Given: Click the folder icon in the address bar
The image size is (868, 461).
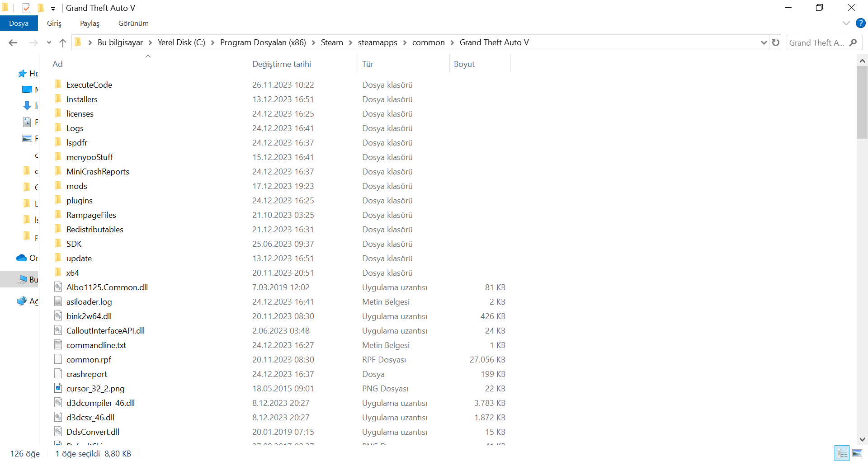Looking at the screenshot, I should click(x=78, y=42).
